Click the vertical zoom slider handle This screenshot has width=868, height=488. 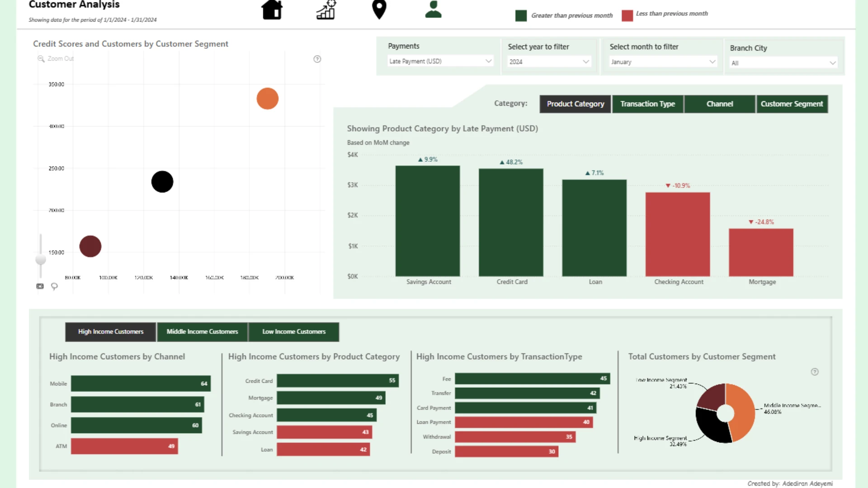pyautogui.click(x=41, y=259)
